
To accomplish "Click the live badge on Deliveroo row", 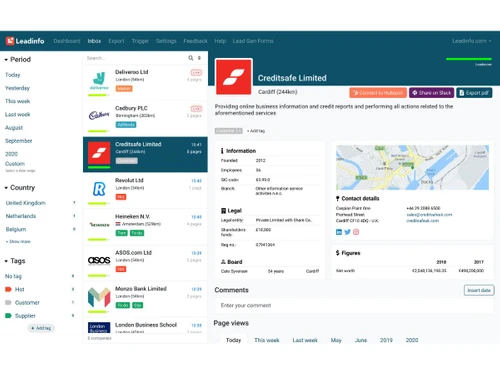I will click(x=196, y=73).
